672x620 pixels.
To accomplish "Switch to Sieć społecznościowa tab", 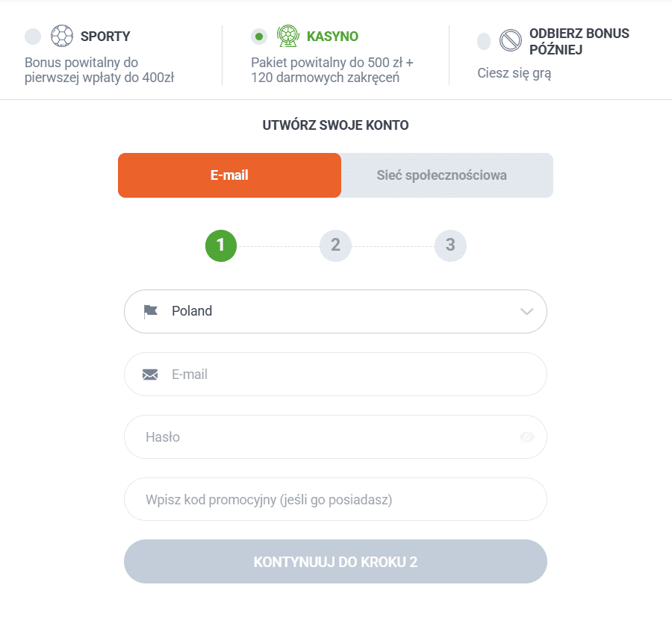I will 447,175.
